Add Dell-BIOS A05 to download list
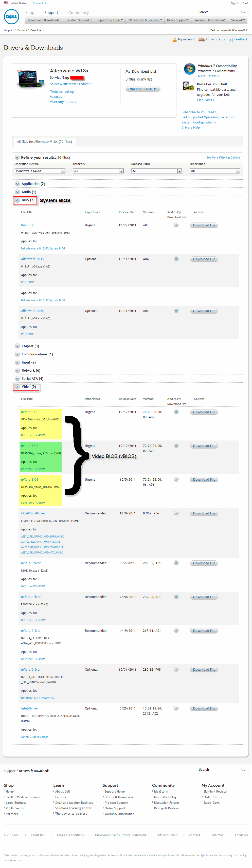Image resolution: width=252 pixels, height=868 pixels. click(x=176, y=225)
